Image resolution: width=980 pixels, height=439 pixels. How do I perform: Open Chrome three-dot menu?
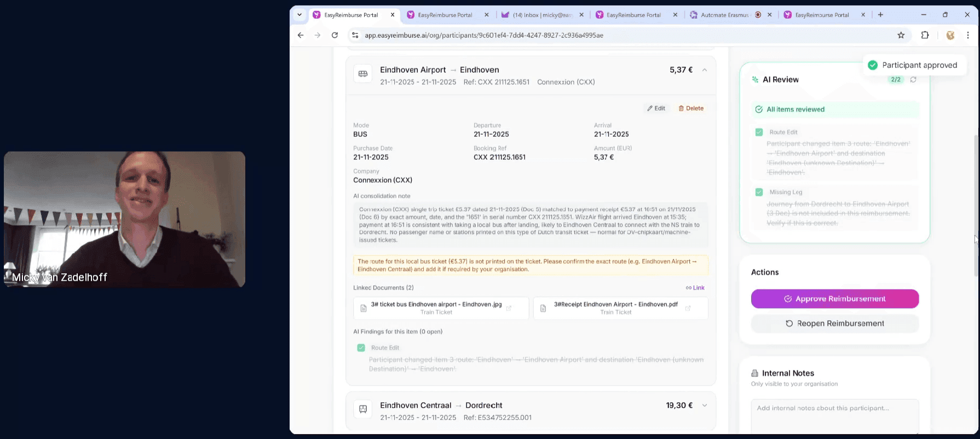click(968, 35)
